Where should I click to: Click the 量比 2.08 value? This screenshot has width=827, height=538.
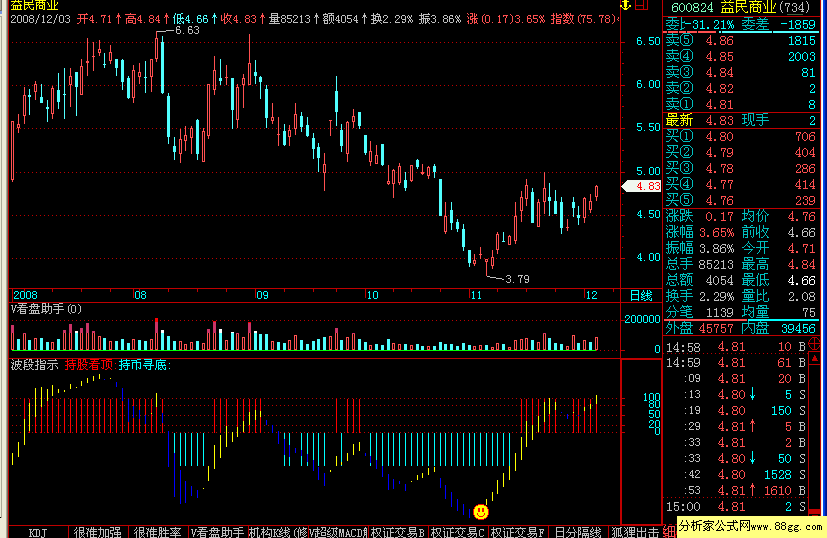click(x=802, y=296)
